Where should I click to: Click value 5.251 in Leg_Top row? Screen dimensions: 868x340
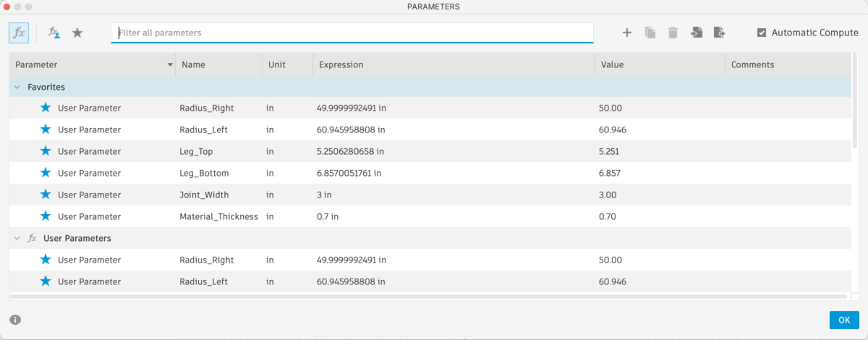point(609,151)
